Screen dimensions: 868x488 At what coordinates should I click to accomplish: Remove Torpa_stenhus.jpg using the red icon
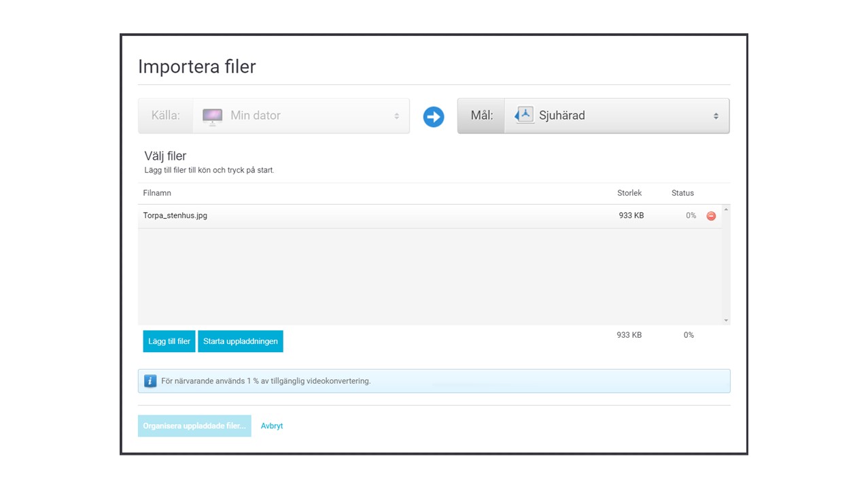pos(711,216)
